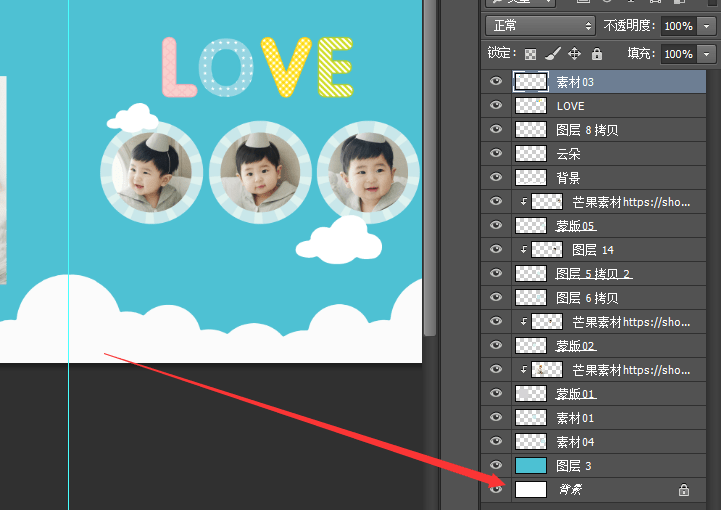Viewport: 721px width, 510px height.
Task: Click the lock position move icon
Action: 574,54
